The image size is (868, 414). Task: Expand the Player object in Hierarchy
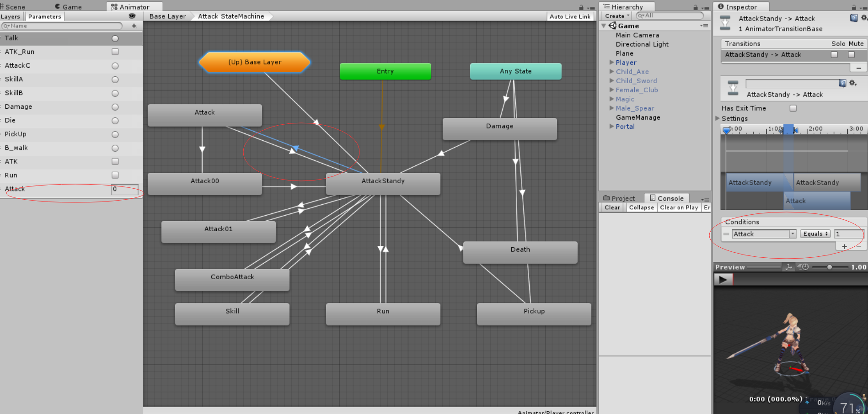611,62
